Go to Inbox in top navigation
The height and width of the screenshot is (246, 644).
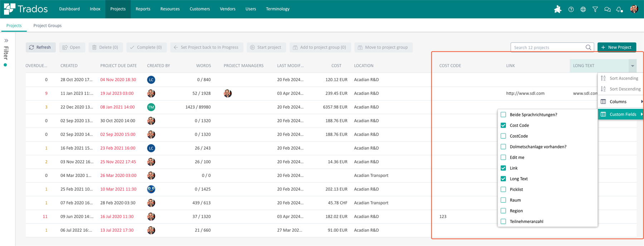[95, 9]
